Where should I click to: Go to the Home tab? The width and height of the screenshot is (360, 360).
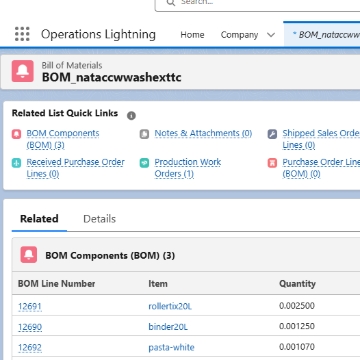coord(192,35)
